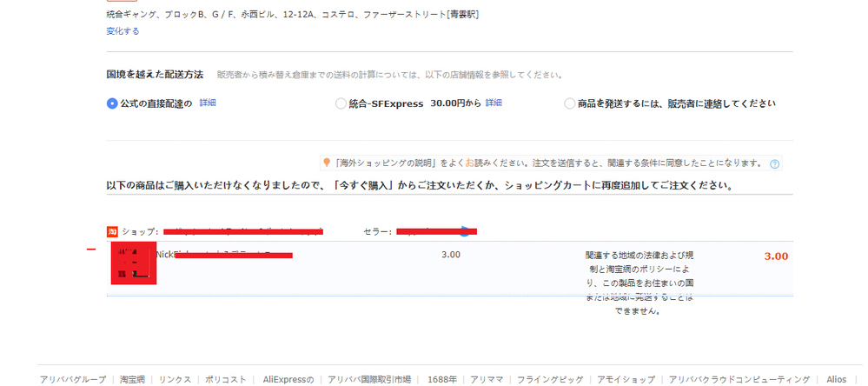The image size is (868, 386).
Task: Click the grey shipping calculation hint 販売者から積み替え倉庫
Action: pyautogui.click(x=390, y=75)
